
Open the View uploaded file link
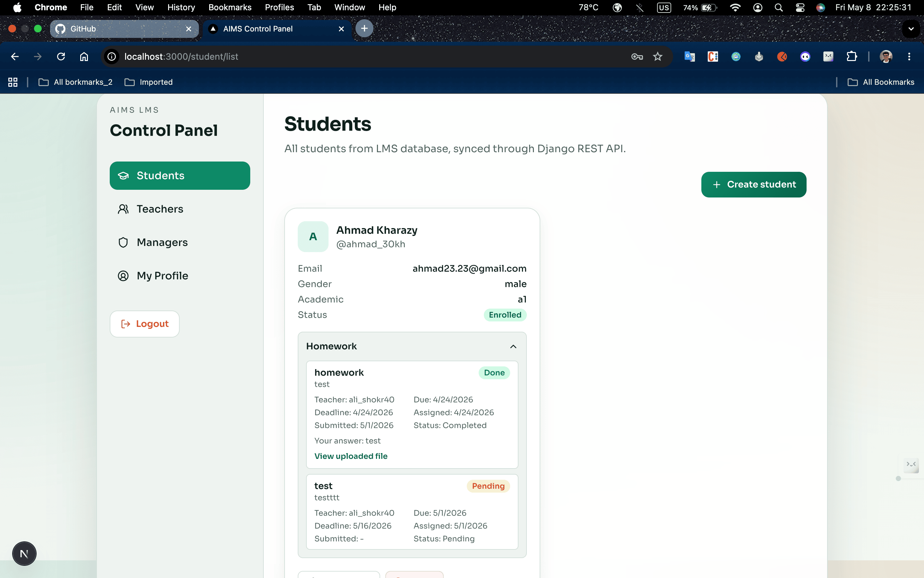point(351,456)
